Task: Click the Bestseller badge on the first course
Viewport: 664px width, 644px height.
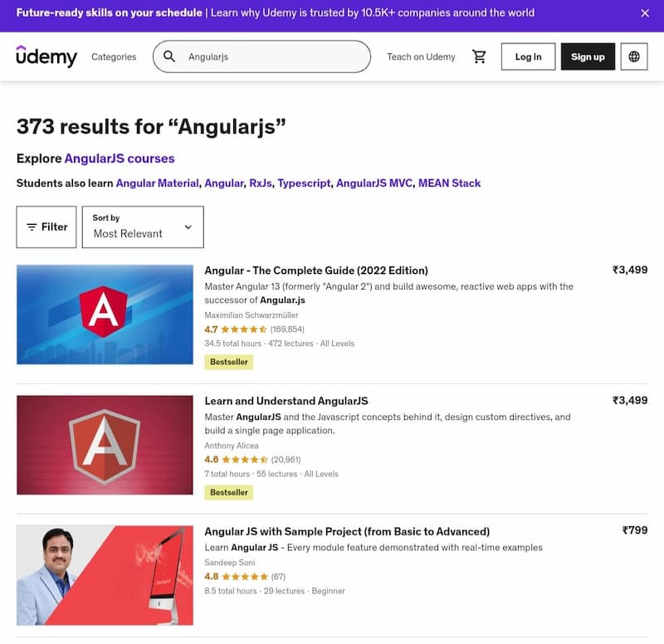Action: pyautogui.click(x=228, y=362)
